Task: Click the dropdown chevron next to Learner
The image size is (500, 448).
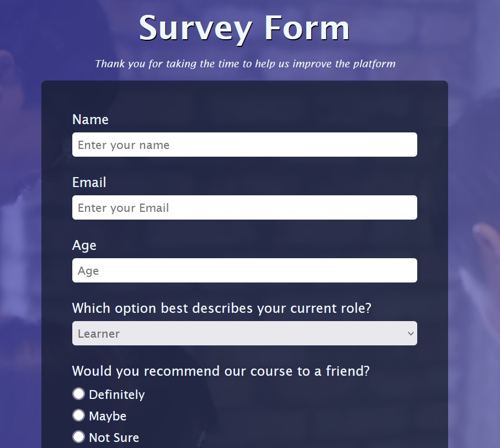Action: [x=411, y=333]
